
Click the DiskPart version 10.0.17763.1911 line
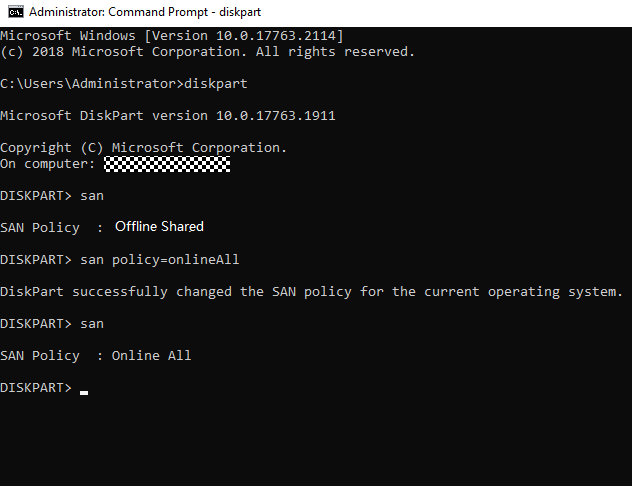tap(168, 116)
